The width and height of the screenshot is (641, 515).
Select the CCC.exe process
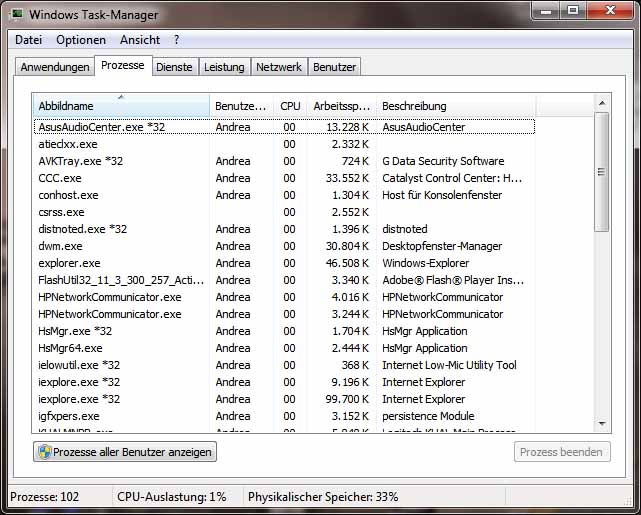point(284,178)
